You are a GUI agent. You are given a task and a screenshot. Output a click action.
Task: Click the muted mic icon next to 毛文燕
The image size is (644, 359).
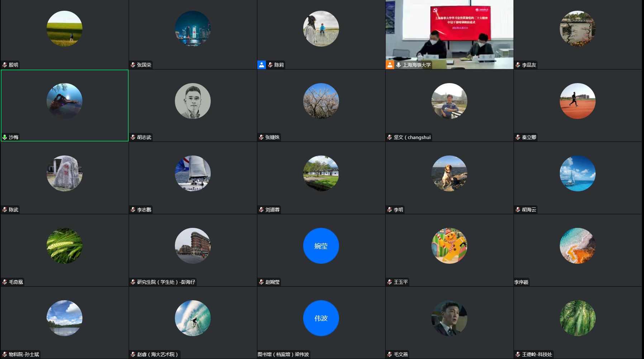pos(390,354)
